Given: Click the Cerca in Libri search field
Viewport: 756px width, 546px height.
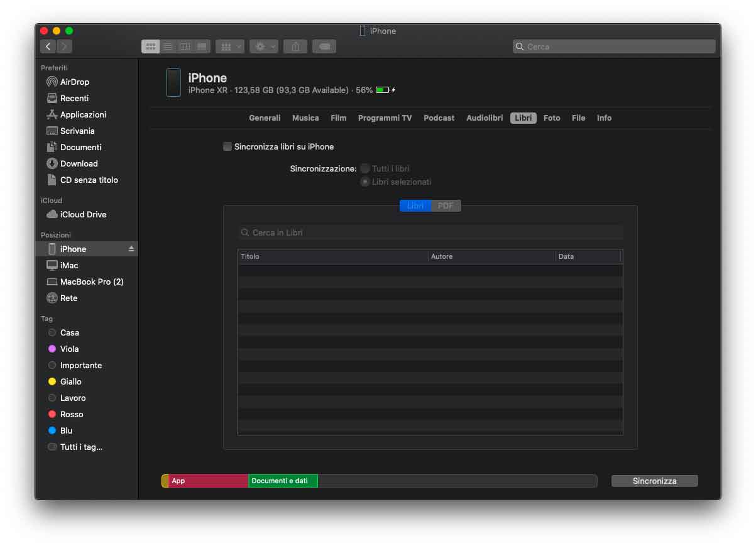Looking at the screenshot, I should [x=430, y=232].
